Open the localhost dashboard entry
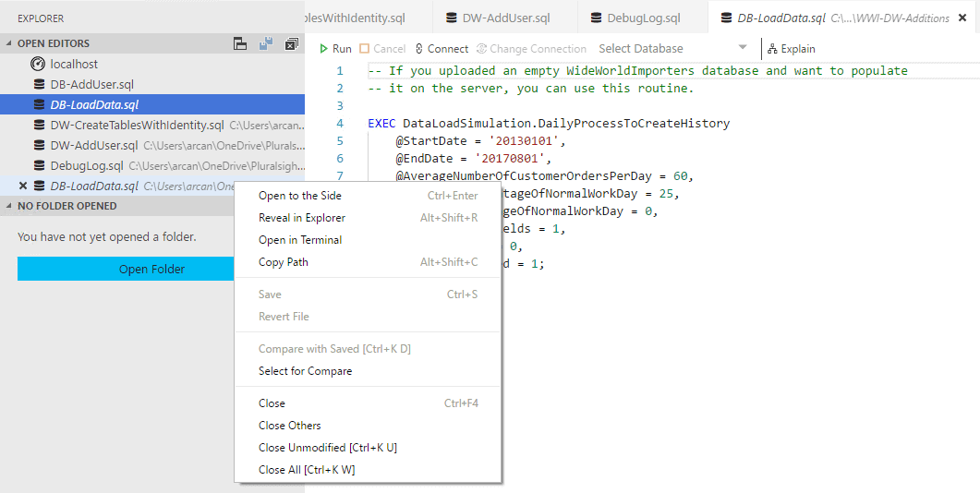The image size is (980, 493). pos(74,65)
